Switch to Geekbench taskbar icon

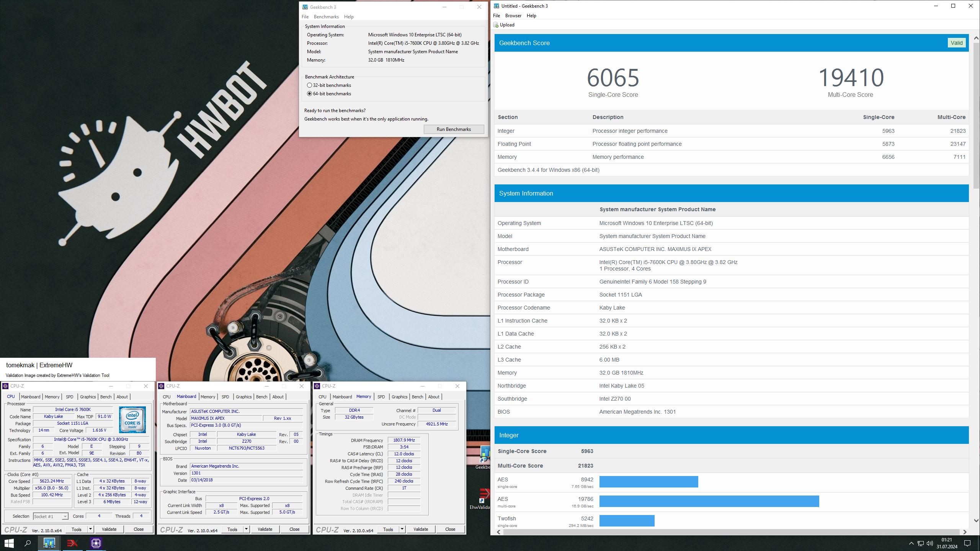pos(49,543)
